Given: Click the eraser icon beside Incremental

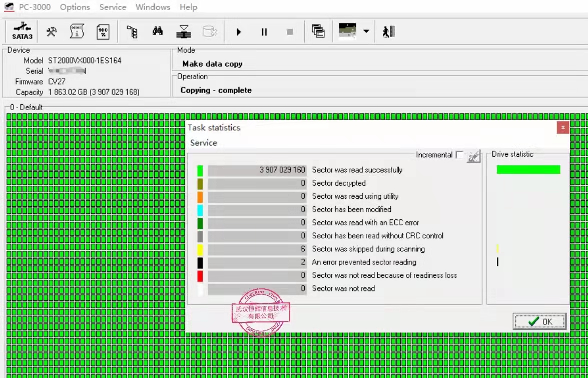Looking at the screenshot, I should (x=473, y=156).
